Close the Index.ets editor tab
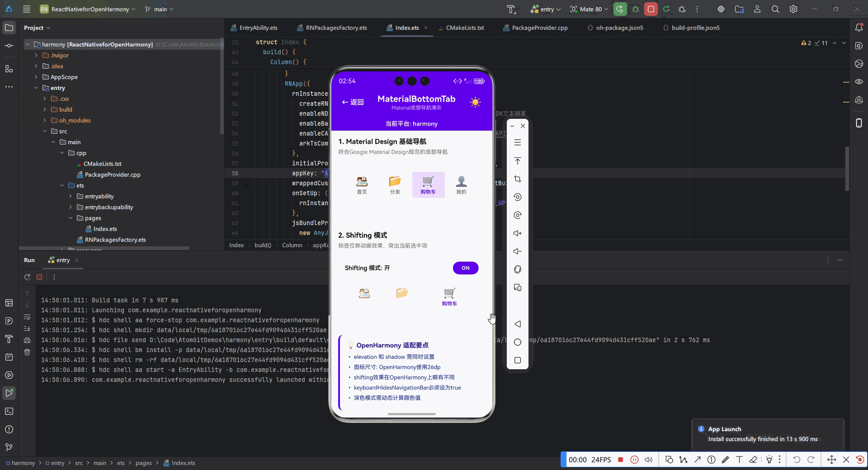This screenshot has width=868, height=470. (x=425, y=28)
